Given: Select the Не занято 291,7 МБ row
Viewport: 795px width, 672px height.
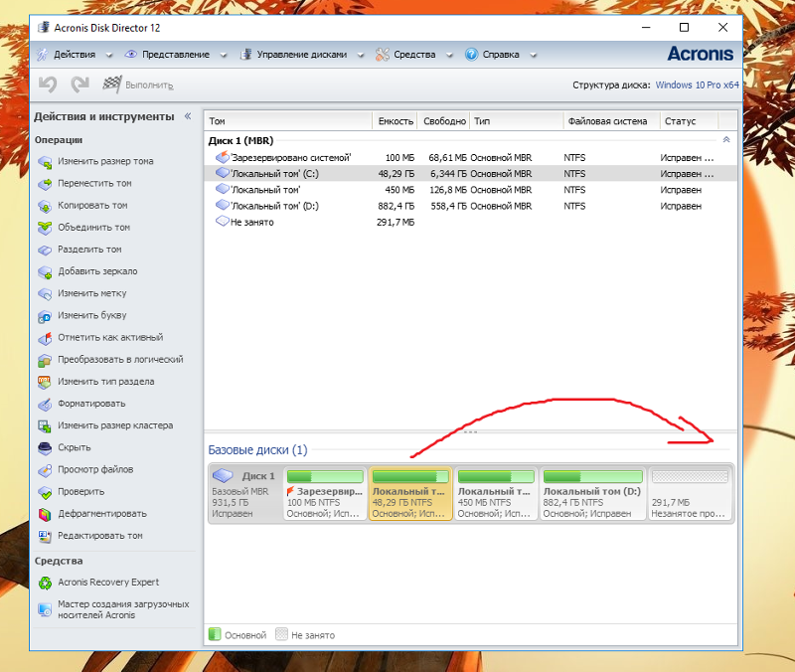Looking at the screenshot, I should [470, 222].
